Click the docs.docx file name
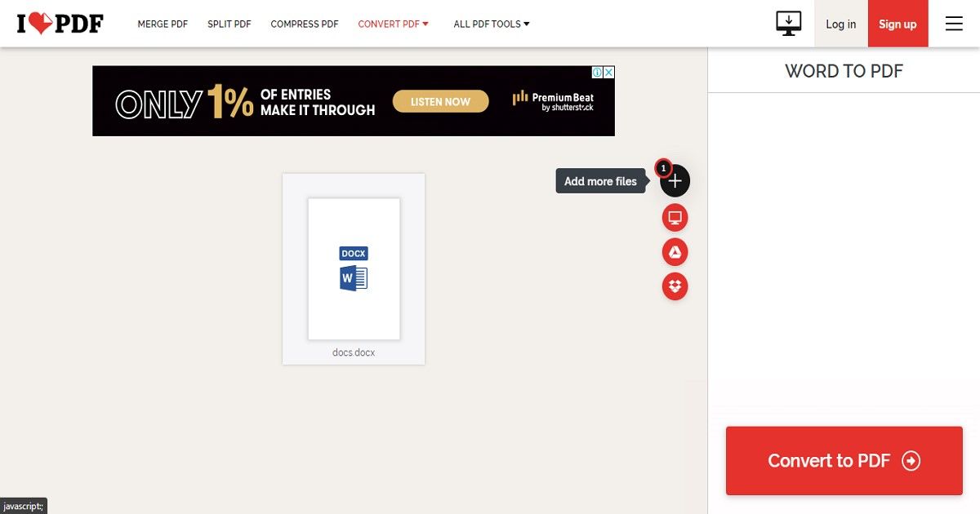Image resolution: width=980 pixels, height=514 pixels. tap(354, 353)
